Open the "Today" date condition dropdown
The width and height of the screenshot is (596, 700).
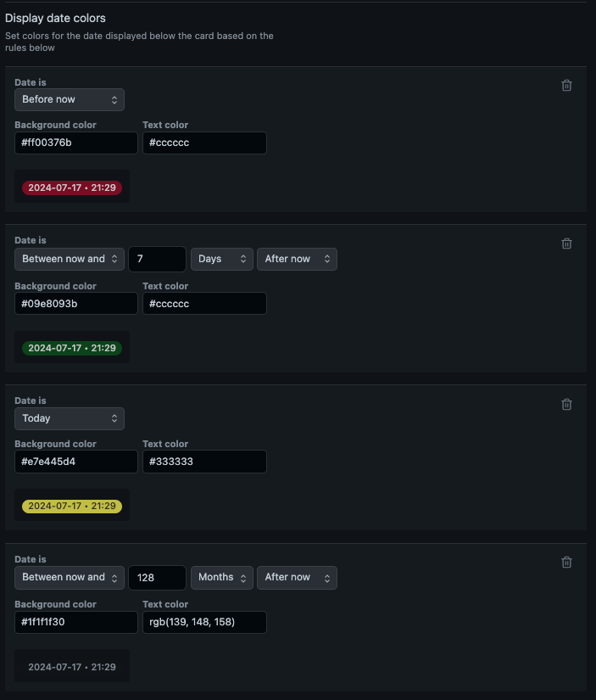click(x=70, y=418)
